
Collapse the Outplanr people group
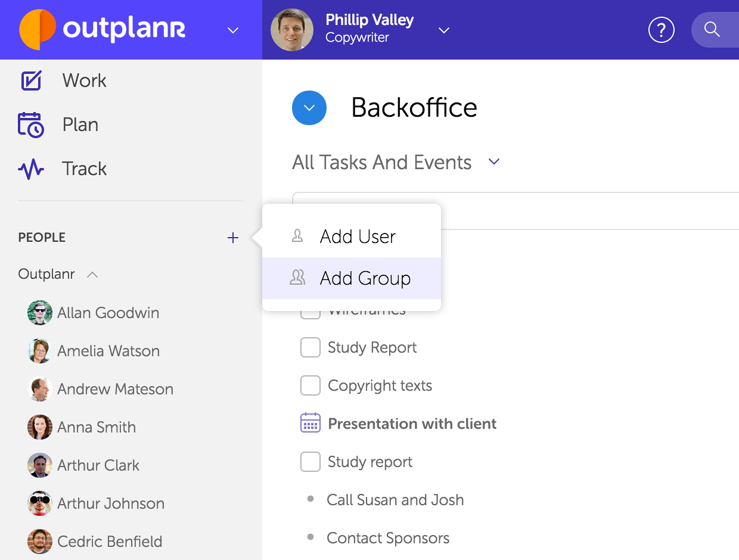[92, 275]
